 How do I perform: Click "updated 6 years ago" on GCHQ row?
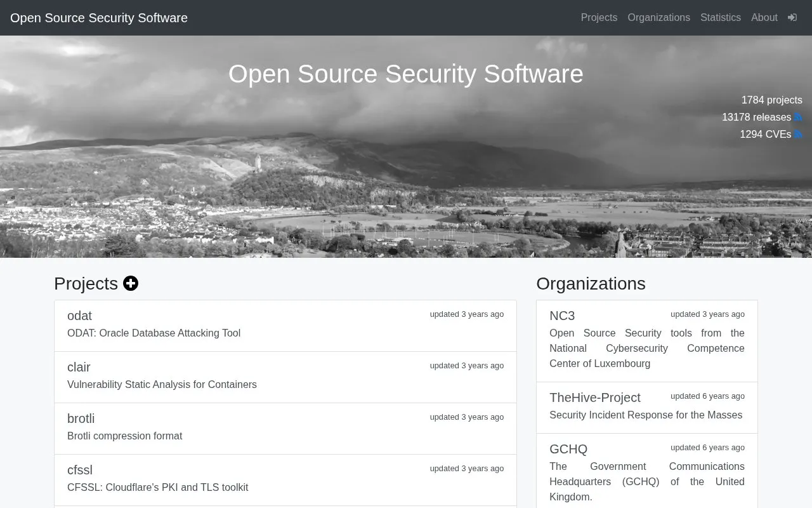tap(708, 448)
